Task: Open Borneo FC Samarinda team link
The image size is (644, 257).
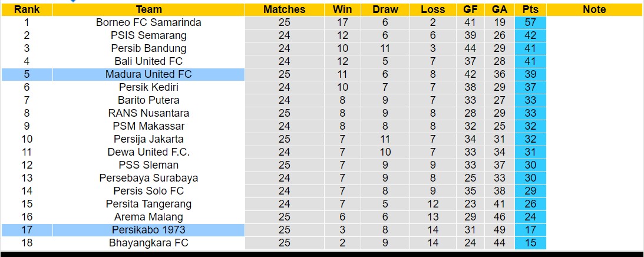Action: (148, 22)
